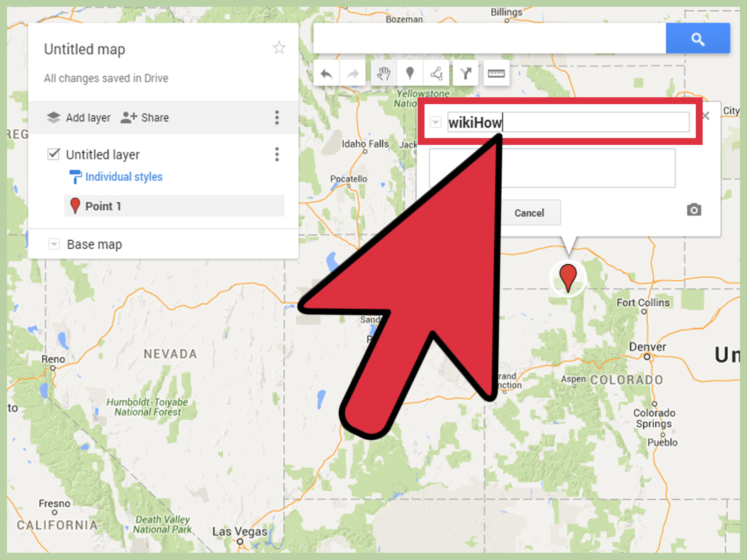Select the add directions tool
Screen dimensions: 747x560
coord(465,73)
